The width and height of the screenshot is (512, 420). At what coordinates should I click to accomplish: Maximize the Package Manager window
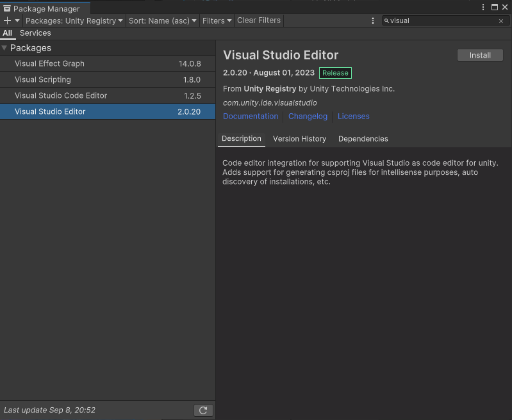click(x=494, y=7)
